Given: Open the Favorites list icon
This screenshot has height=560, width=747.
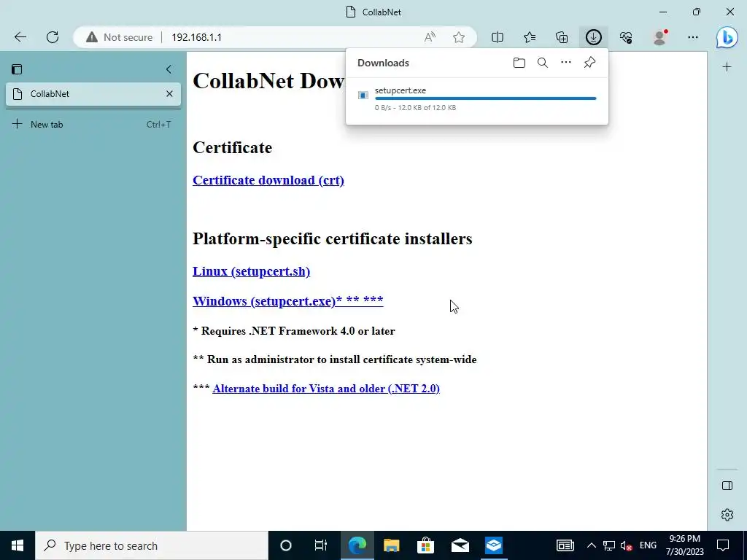Looking at the screenshot, I should click(530, 37).
